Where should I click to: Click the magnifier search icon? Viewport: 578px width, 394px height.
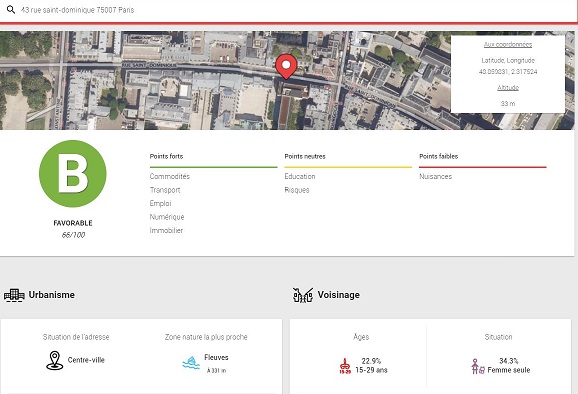pyautogui.click(x=11, y=10)
